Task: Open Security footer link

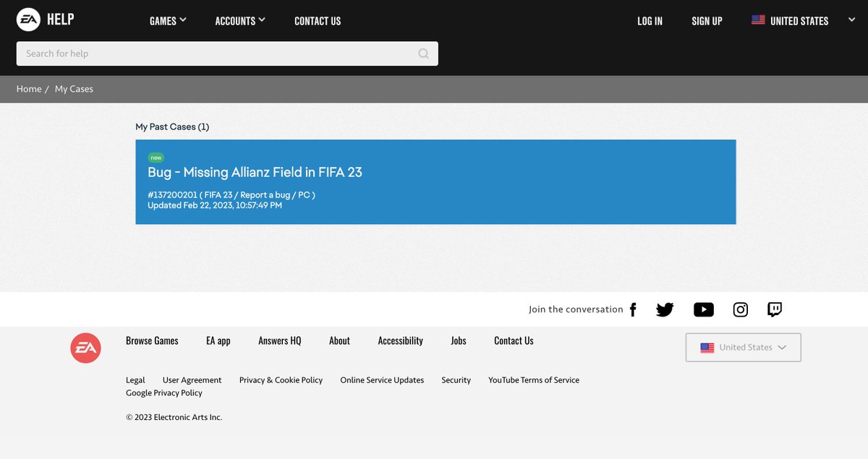Action: (x=456, y=380)
